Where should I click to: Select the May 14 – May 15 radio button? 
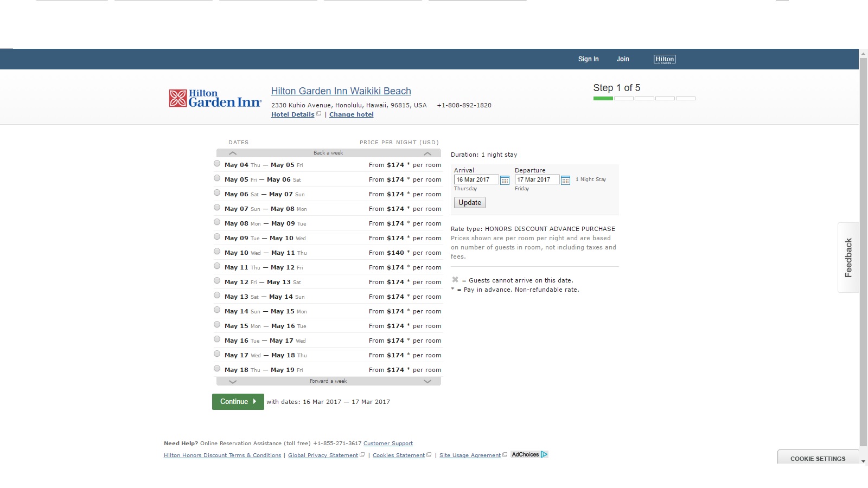(217, 310)
